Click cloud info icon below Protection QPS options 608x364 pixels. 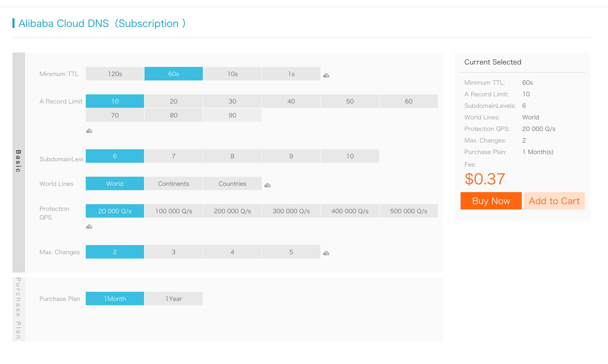89,227
